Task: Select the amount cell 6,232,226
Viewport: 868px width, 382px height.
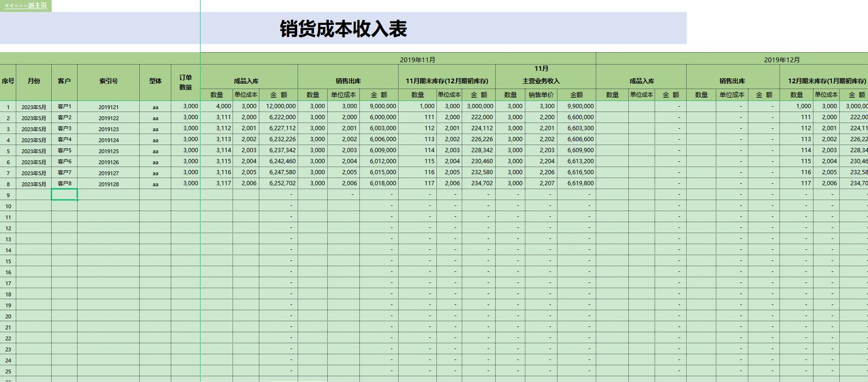Action: [278, 139]
